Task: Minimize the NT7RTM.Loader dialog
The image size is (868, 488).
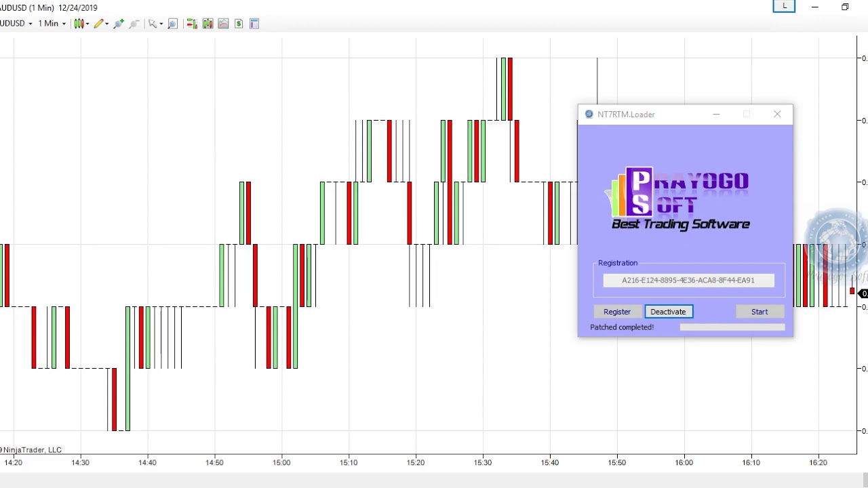Action: click(716, 114)
